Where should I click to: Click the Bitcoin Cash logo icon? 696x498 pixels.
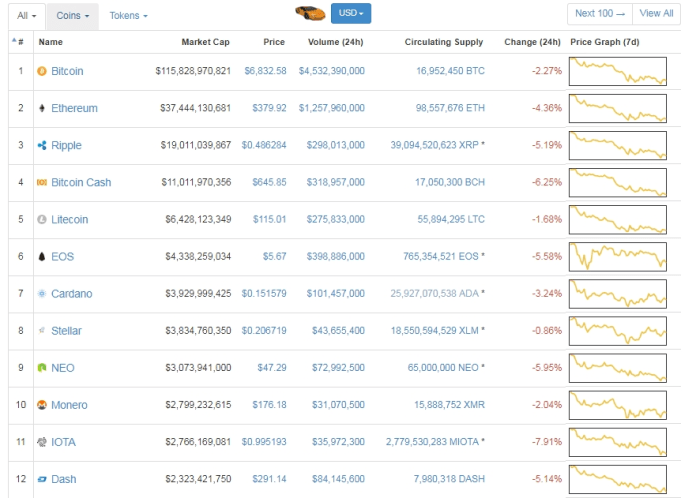pyautogui.click(x=41, y=182)
